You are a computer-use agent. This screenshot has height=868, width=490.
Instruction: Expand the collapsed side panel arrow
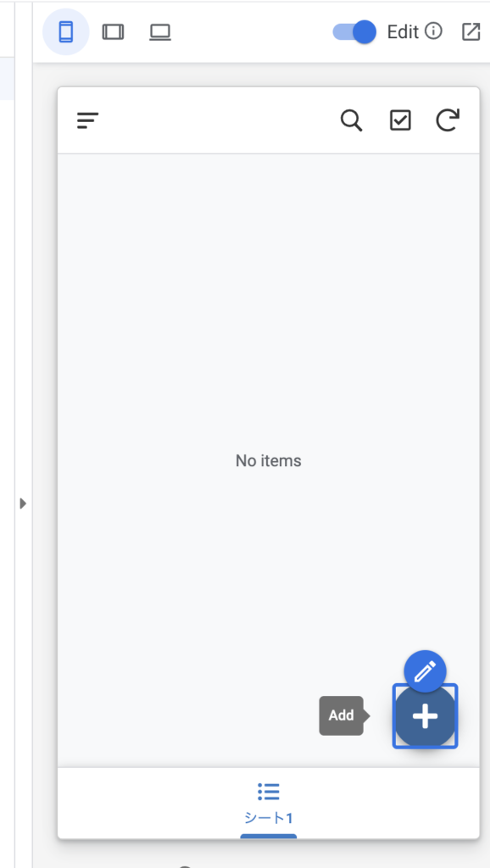click(23, 504)
